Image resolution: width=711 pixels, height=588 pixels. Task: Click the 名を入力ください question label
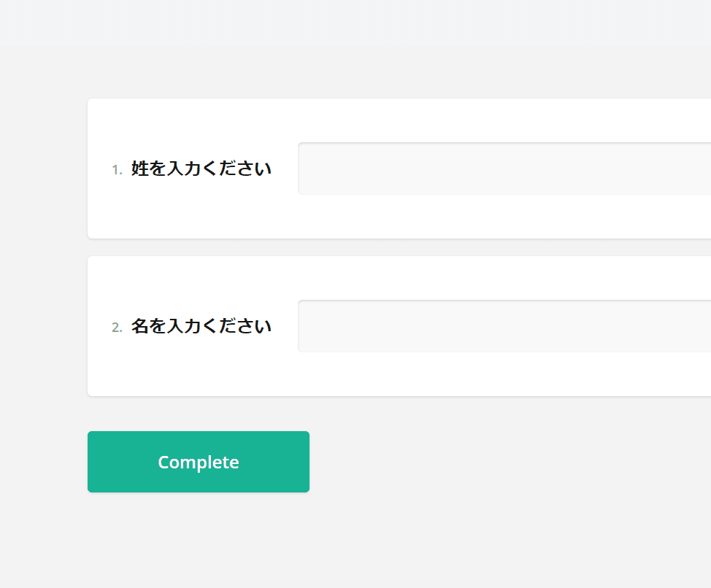201,326
